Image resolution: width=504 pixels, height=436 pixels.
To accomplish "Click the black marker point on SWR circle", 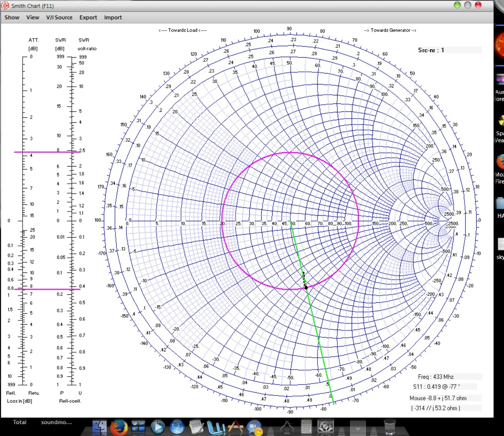I will (306, 288).
